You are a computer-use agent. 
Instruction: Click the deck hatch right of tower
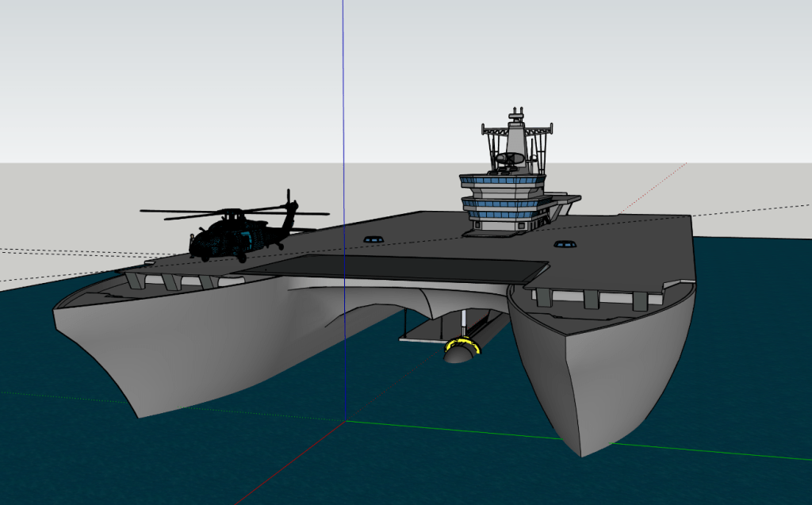(564, 243)
